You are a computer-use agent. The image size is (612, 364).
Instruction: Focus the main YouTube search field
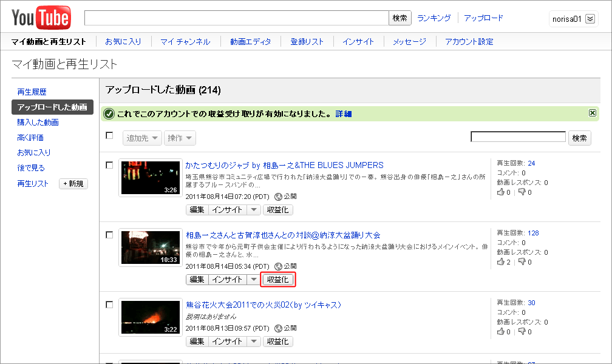tap(237, 18)
